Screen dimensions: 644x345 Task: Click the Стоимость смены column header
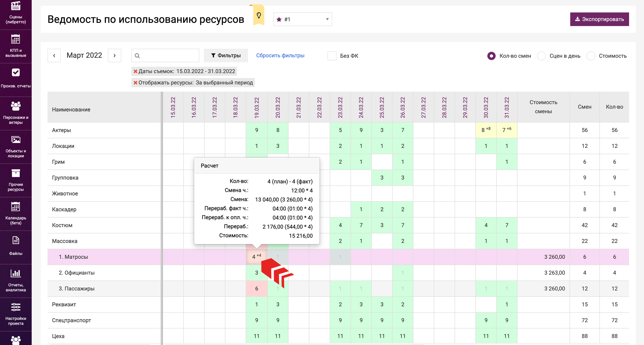(543, 107)
